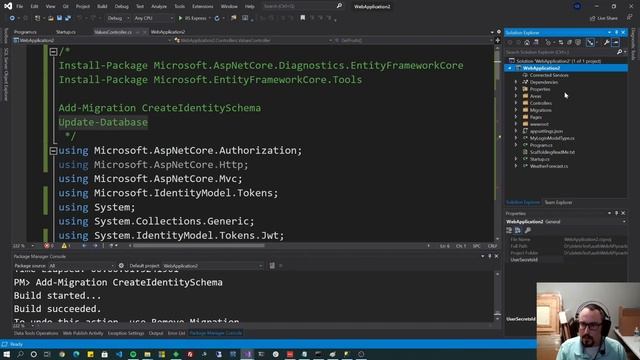Open the Extensions menu
Viewport: 640px width, 360px height.
pos(202,7)
